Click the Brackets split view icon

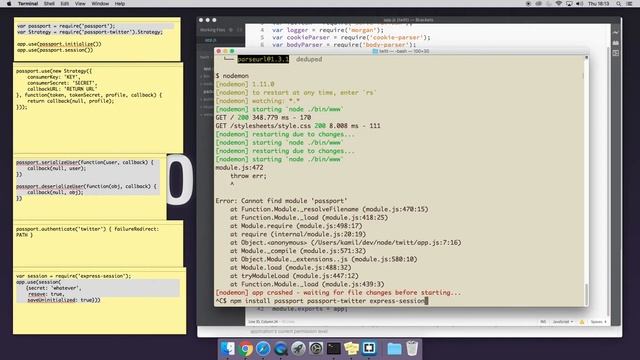[239, 30]
